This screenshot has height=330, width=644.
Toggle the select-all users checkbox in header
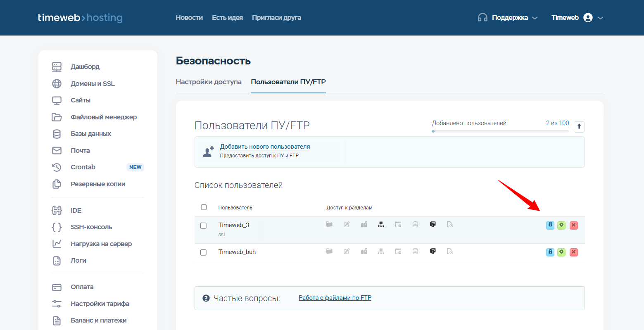[204, 207]
